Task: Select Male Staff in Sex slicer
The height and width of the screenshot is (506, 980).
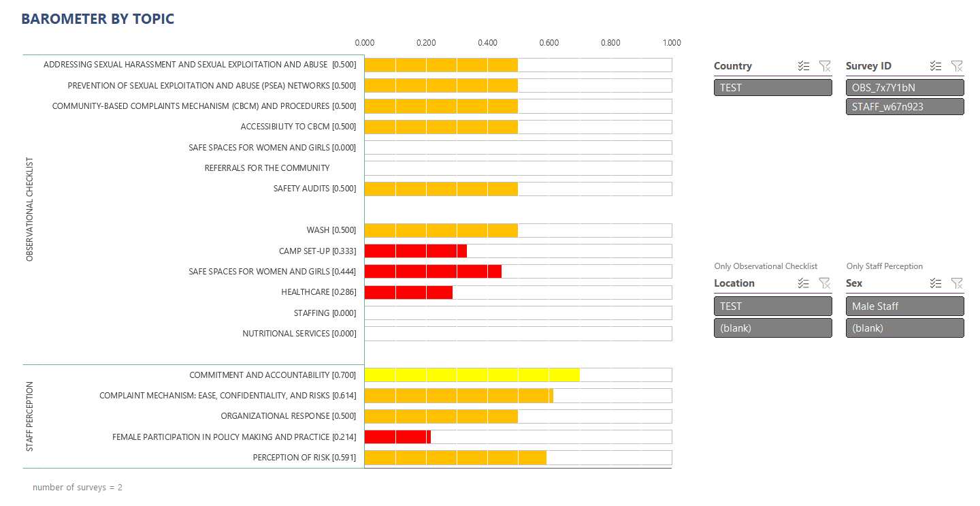Action: pyautogui.click(x=905, y=306)
